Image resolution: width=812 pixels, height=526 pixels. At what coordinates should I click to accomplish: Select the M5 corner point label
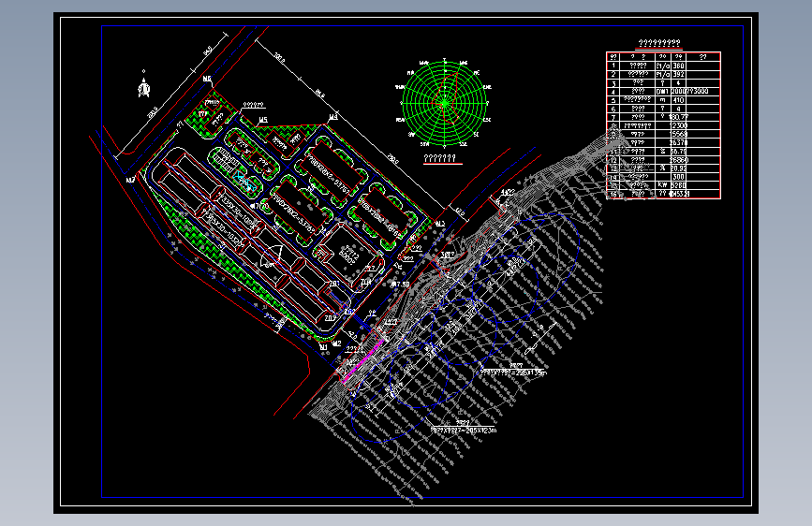pos(263,120)
